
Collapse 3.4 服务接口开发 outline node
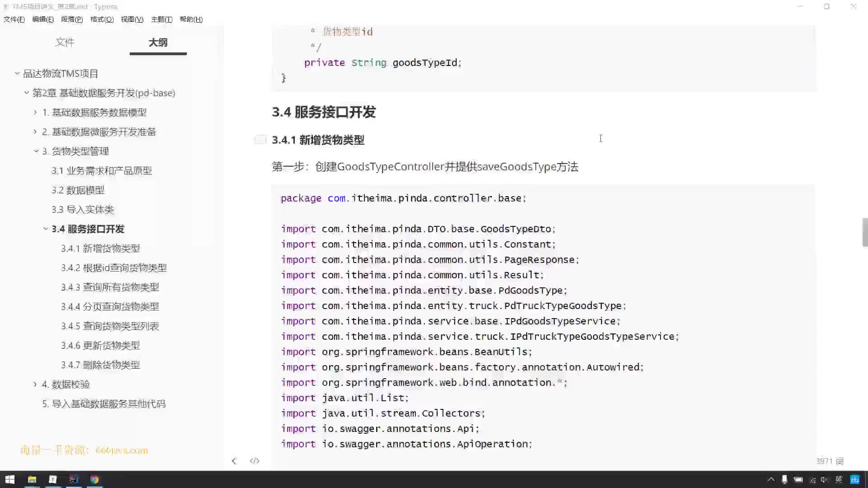[45, 229]
